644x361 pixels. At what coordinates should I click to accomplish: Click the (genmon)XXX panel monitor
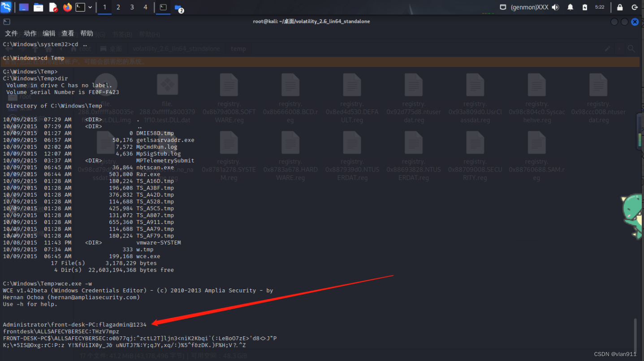529,7
